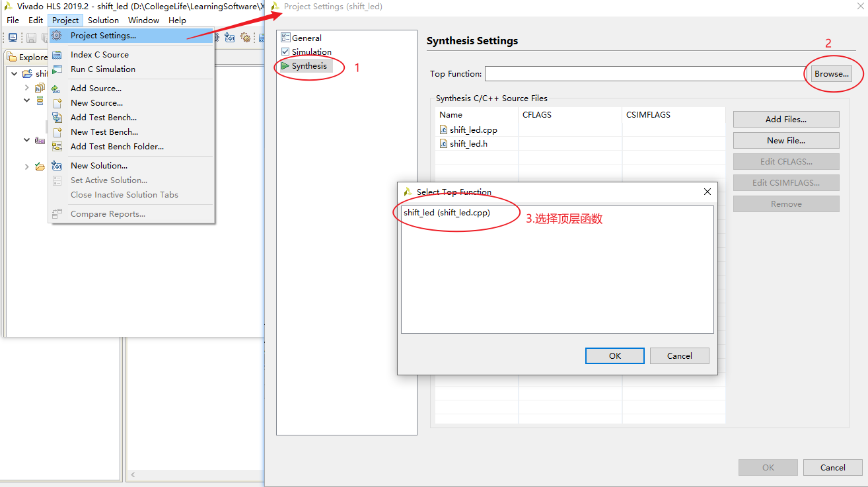Click the Browse... button
Image resolution: width=868 pixels, height=487 pixels.
point(832,74)
